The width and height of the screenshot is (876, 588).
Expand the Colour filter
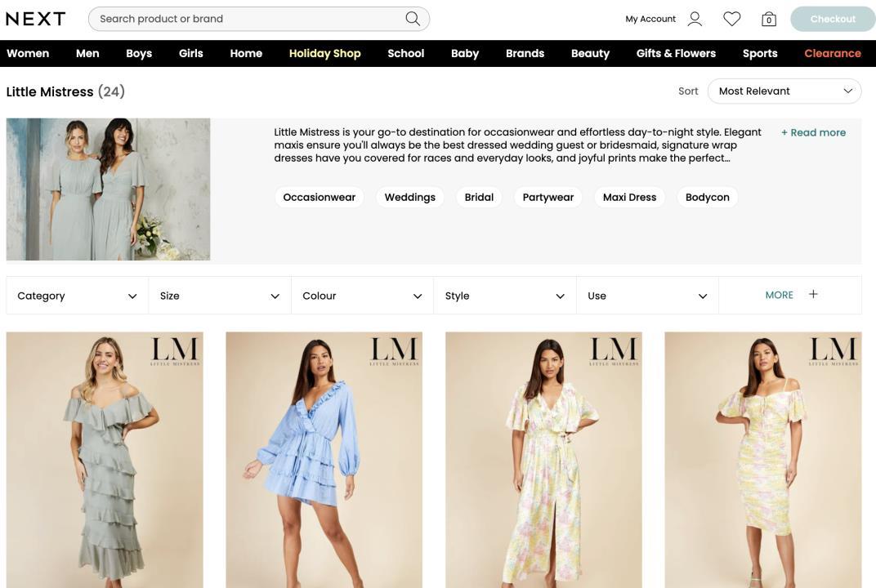pyautogui.click(x=362, y=296)
